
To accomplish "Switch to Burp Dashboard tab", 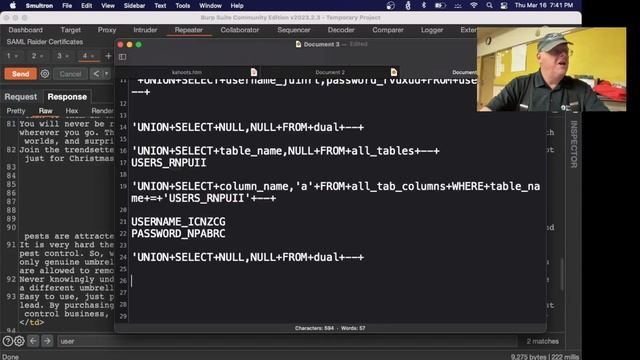I will [25, 30].
